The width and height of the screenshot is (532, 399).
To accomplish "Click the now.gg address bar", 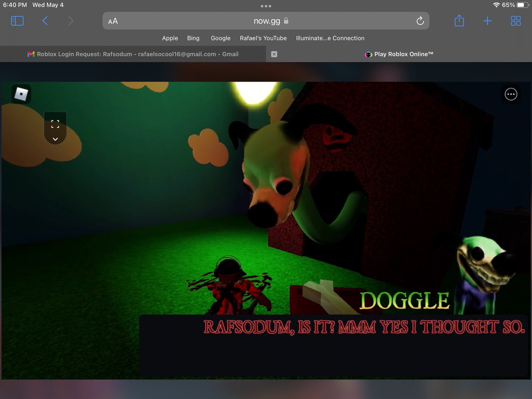I will click(x=266, y=21).
